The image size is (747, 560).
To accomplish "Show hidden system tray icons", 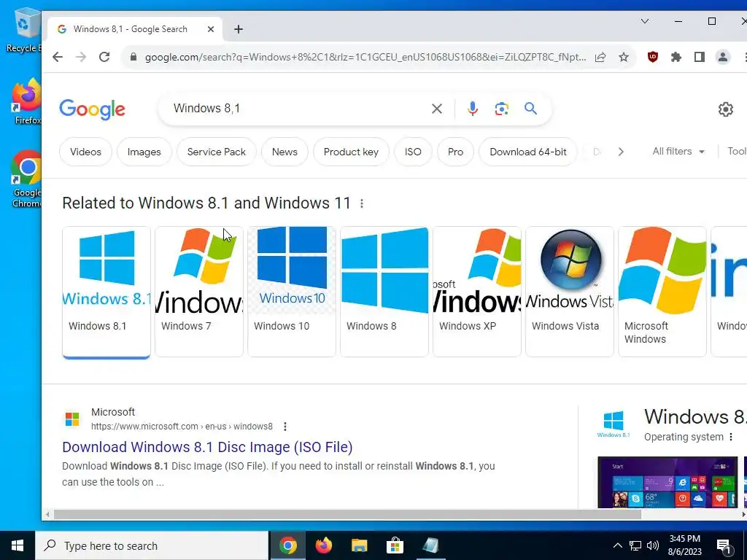I will click(617, 545).
